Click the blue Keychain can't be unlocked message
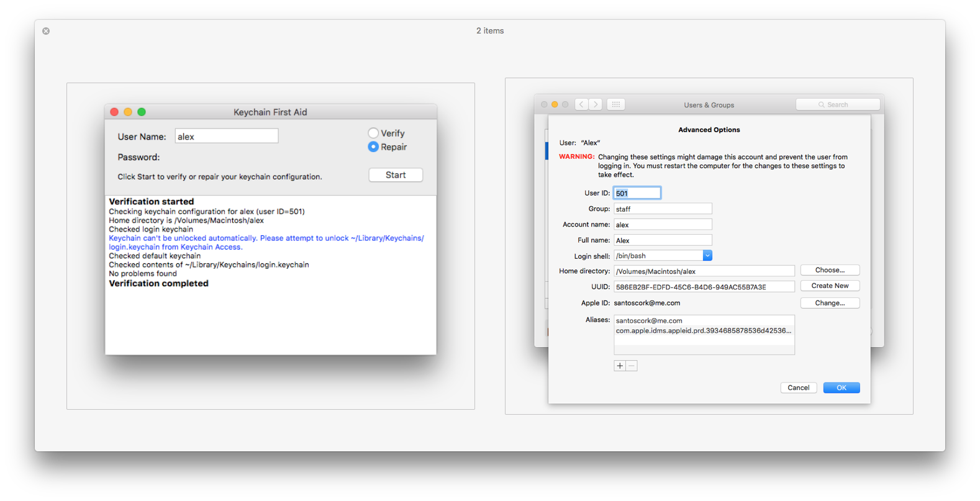The height and width of the screenshot is (501, 980). (266, 243)
